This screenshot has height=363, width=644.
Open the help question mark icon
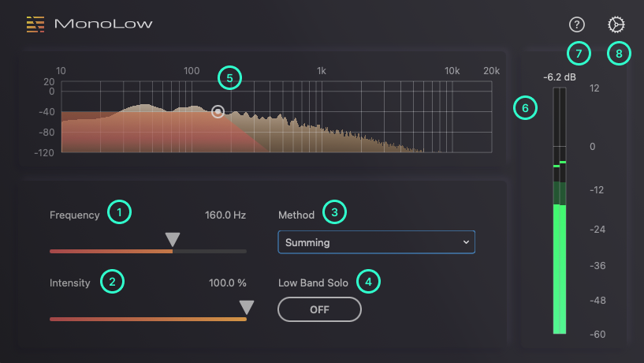click(576, 24)
